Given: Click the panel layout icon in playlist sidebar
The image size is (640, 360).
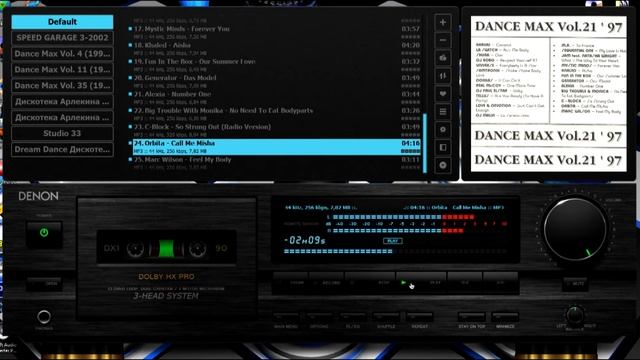Looking at the screenshot, I should pos(442,147).
